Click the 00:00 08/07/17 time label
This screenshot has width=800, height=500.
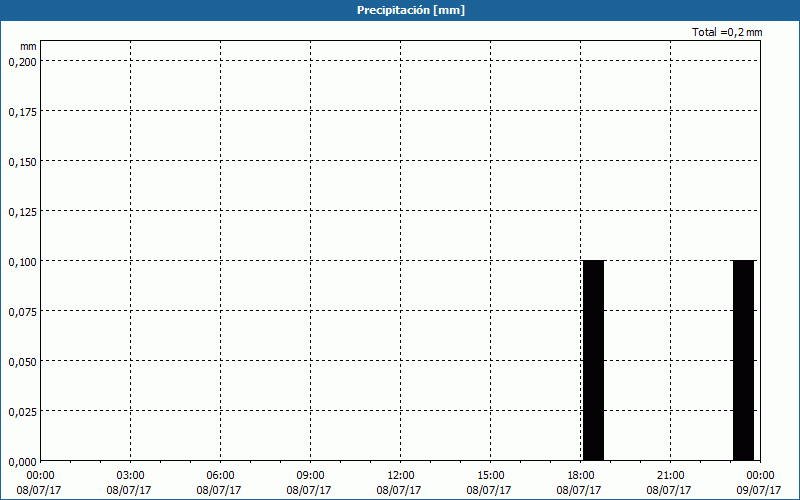(x=39, y=483)
